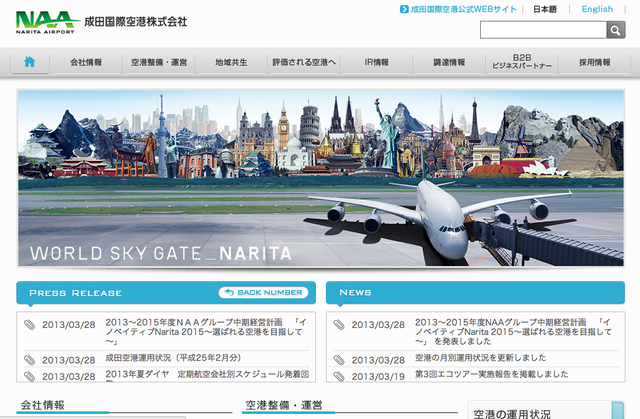640x419 pixels.
Task: Click paperclip icon of 空港の月別運用状況 news item
Action: (x=339, y=360)
